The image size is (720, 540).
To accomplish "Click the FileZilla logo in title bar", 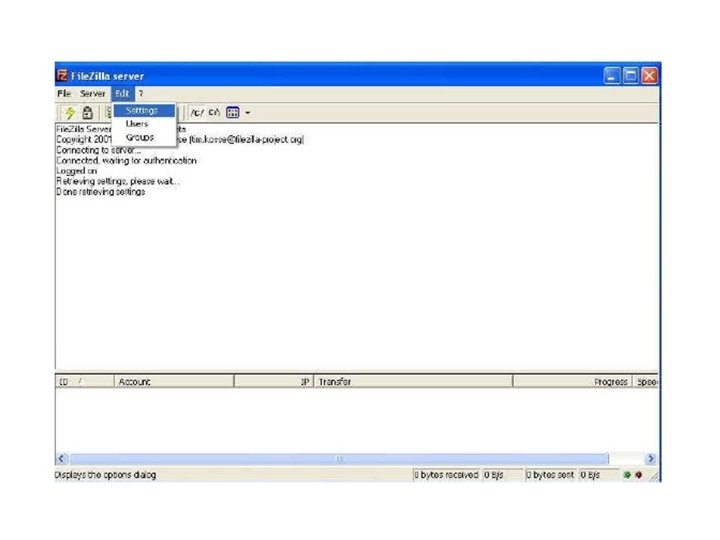I will coord(62,75).
